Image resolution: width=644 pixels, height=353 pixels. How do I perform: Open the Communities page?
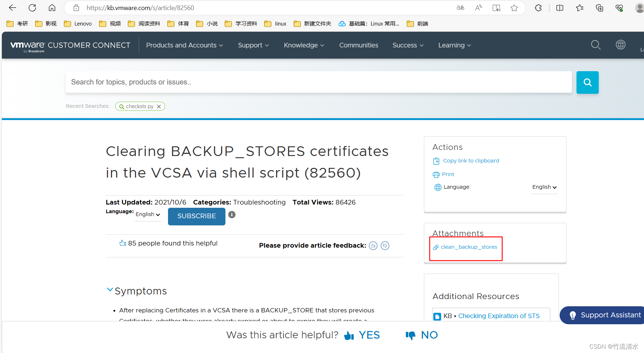point(359,45)
